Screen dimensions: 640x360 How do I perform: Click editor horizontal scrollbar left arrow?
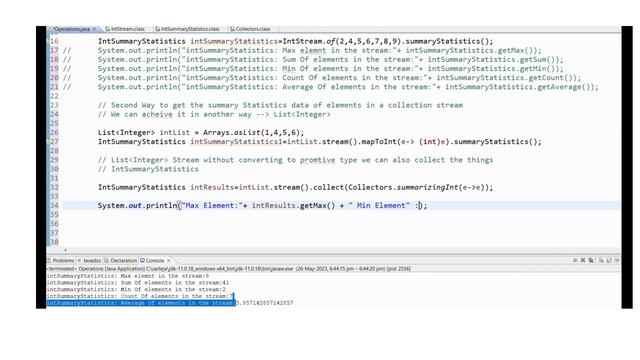(x=65, y=250)
